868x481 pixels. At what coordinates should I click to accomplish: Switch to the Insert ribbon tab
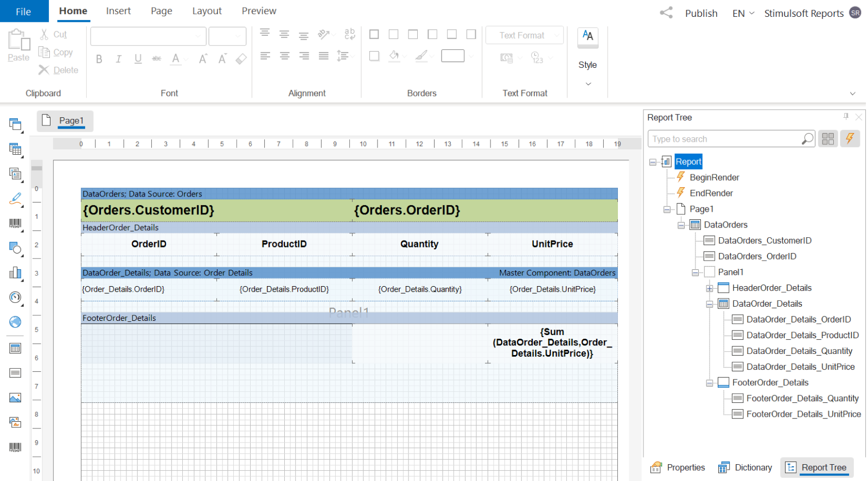pyautogui.click(x=118, y=11)
